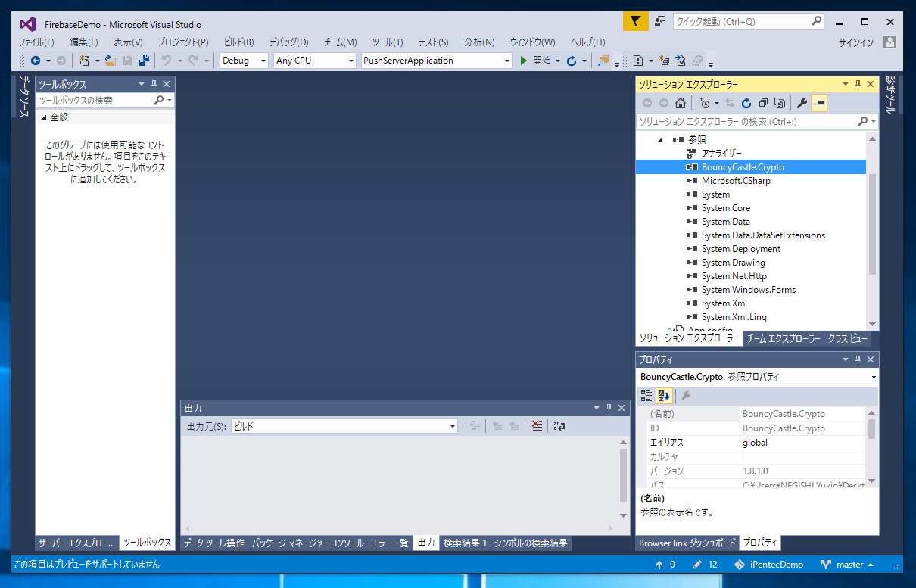Image resolution: width=916 pixels, height=588 pixels.
Task: Click the Open File folder icon
Action: coord(111,61)
